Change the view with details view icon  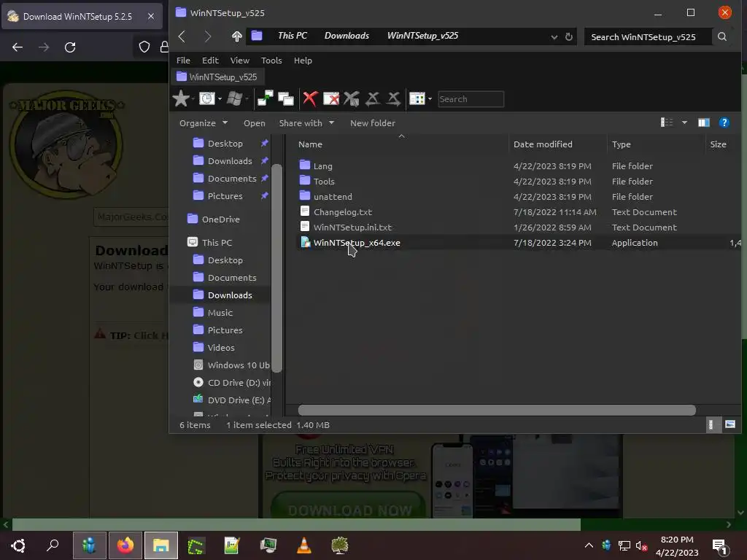(x=667, y=122)
